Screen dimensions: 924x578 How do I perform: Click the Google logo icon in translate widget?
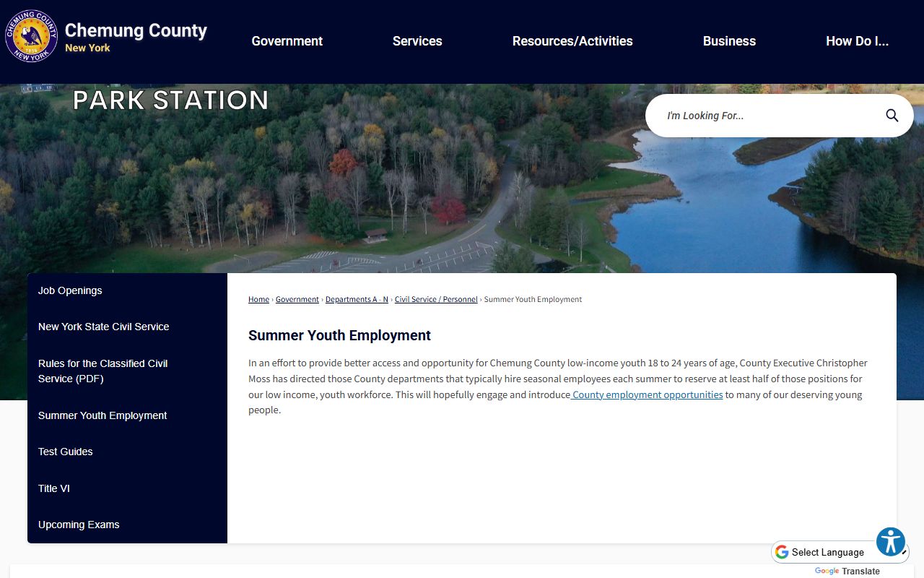[782, 552]
